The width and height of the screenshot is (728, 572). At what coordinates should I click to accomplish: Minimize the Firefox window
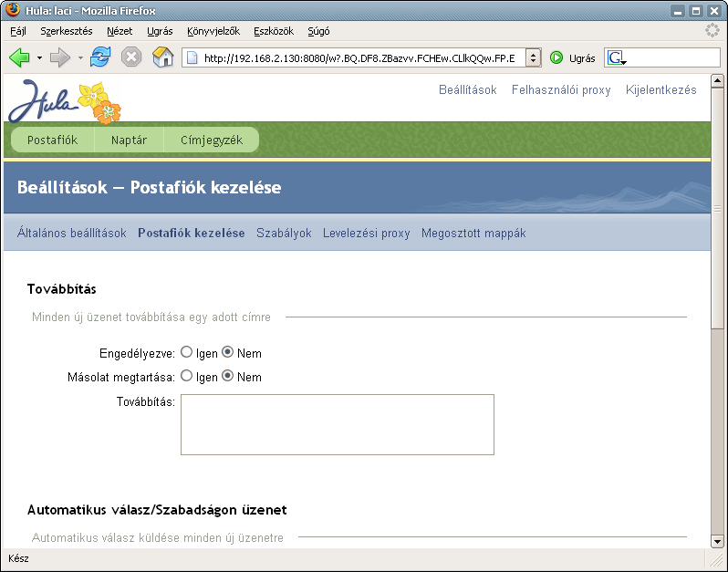(679, 10)
